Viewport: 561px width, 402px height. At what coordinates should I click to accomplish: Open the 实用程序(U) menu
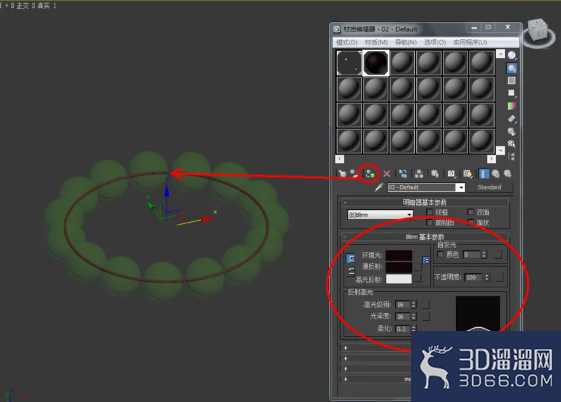(x=470, y=42)
